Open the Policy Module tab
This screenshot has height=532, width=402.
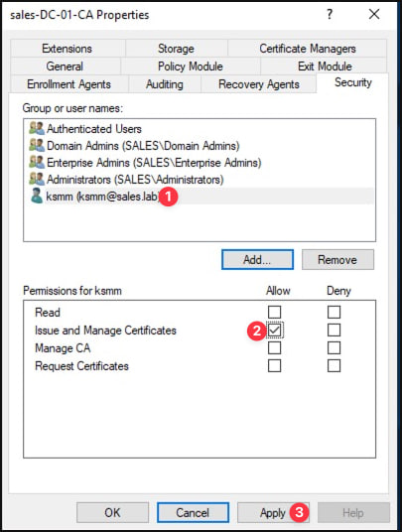191,66
